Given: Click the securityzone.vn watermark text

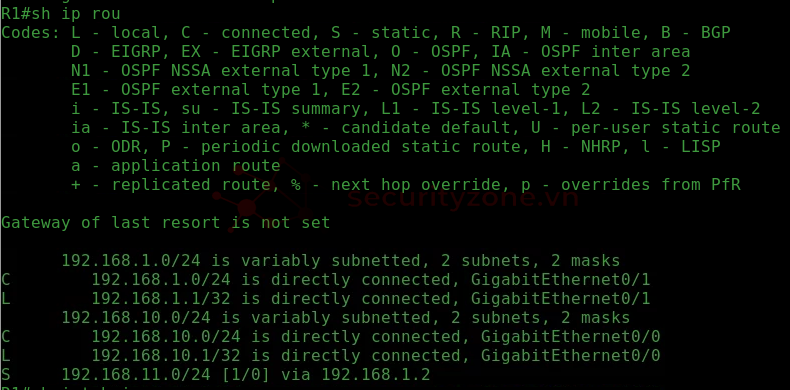Looking at the screenshot, I should (x=463, y=198).
